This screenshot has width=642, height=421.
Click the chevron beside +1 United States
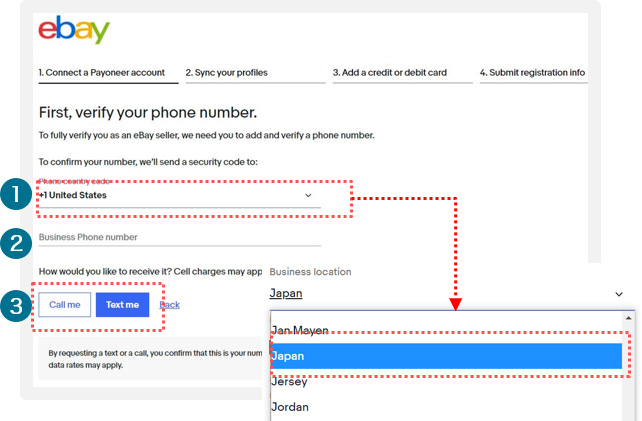308,195
